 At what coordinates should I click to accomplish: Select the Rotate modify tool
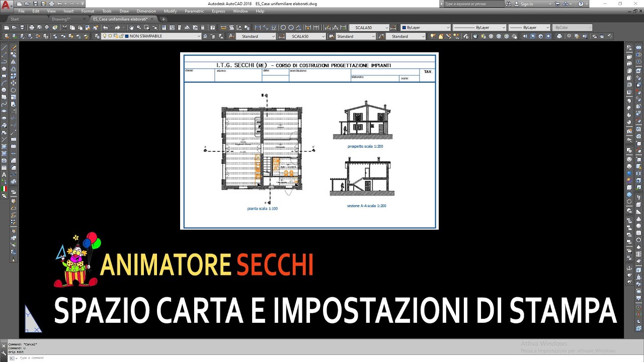pyautogui.click(x=14, y=90)
